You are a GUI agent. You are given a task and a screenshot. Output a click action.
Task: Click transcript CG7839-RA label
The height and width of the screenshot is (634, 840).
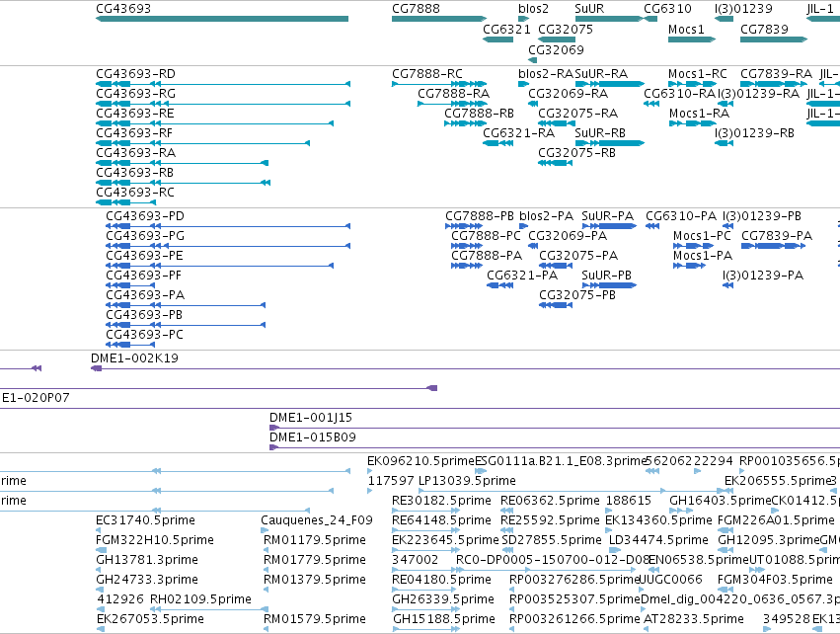(x=776, y=73)
